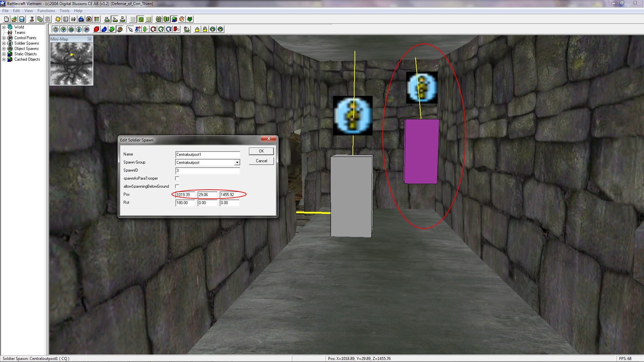Open the View menu
This screenshot has height=362, width=644.
[x=29, y=11]
